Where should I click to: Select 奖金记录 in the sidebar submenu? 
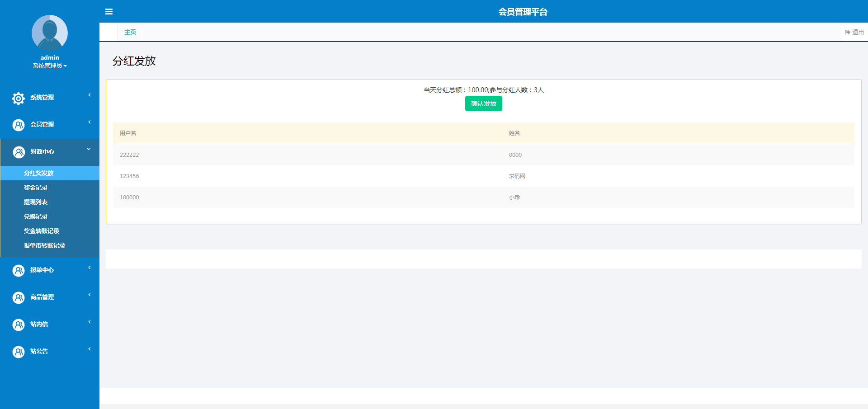coord(36,188)
